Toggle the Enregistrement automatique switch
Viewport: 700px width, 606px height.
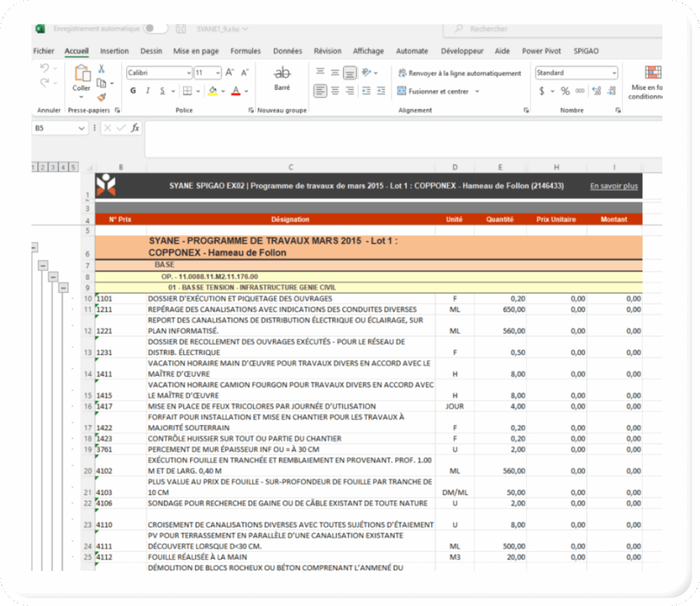tap(154, 29)
